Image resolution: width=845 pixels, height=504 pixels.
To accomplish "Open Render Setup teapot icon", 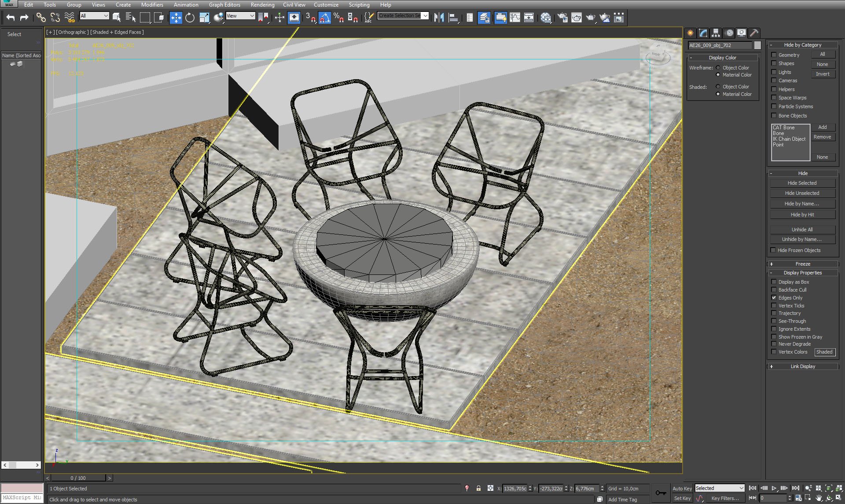I will [x=562, y=17].
